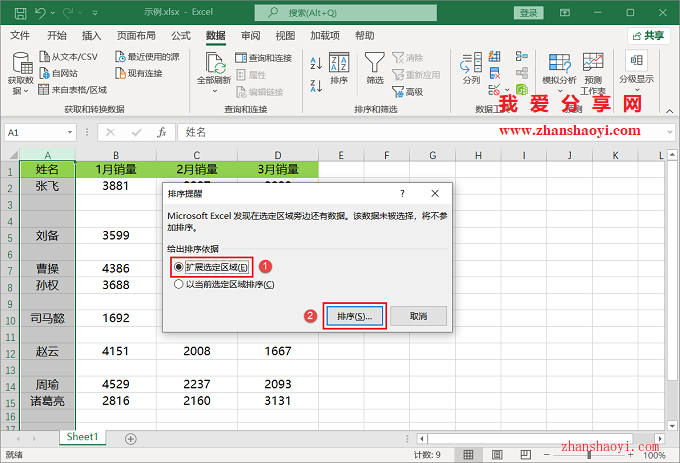680x463 pixels.
Task: Collapse the ribbon with the chevron
Action: [670, 111]
